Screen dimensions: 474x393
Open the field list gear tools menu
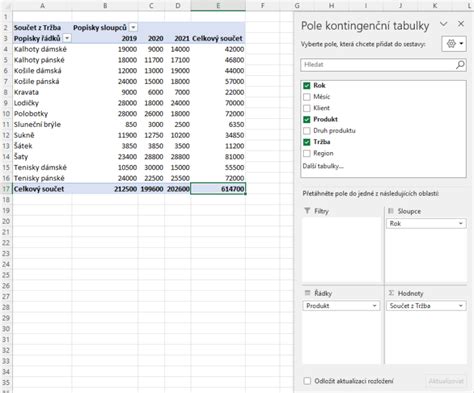(x=454, y=44)
